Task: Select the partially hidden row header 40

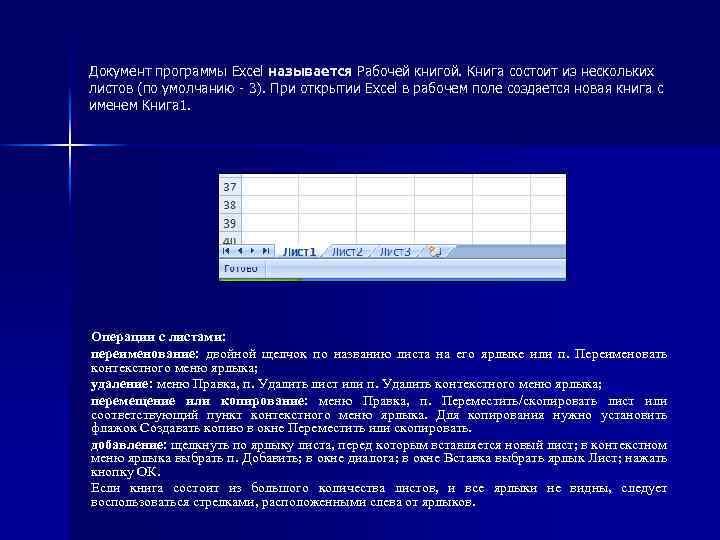Action: 230,240
